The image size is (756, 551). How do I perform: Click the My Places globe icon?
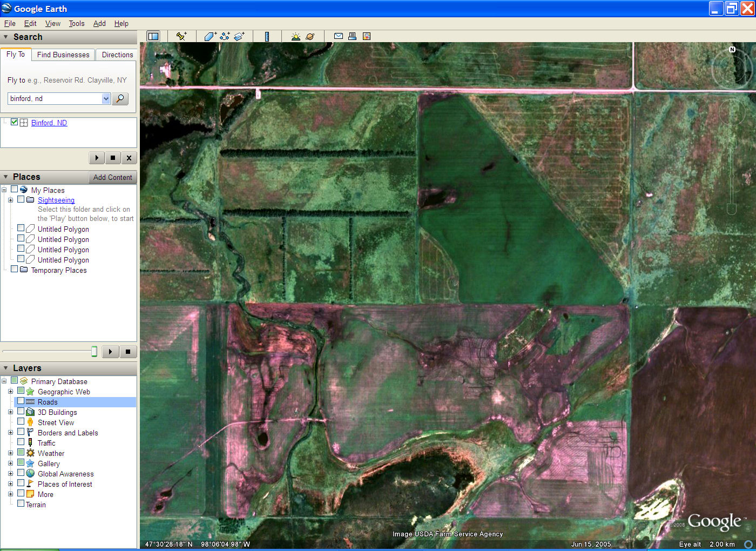(x=24, y=190)
